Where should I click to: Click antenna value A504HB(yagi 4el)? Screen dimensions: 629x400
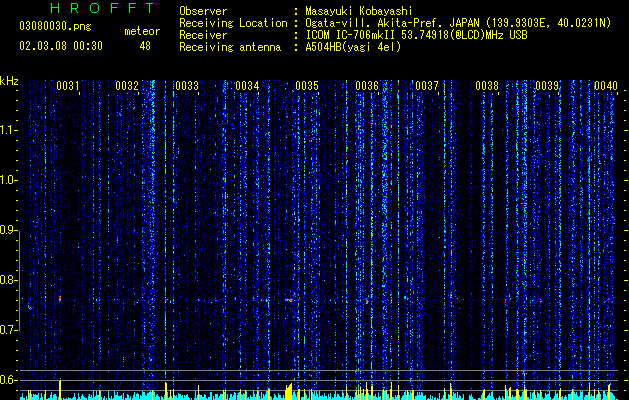[353, 47]
